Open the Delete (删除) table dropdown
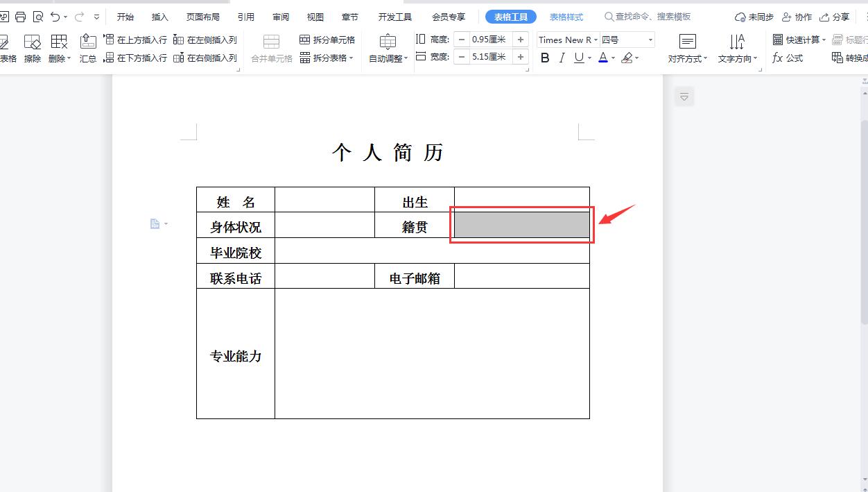The image size is (868, 492). pos(60,49)
